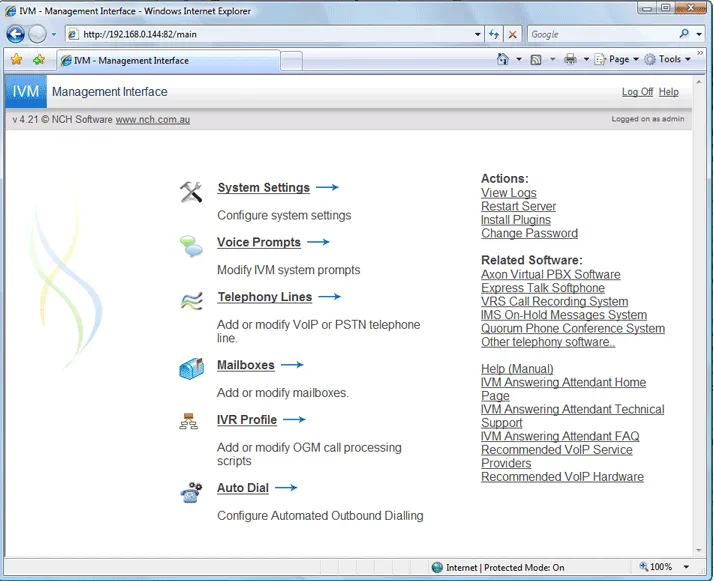The height and width of the screenshot is (581, 714).
Task: Click the Print icon in toolbar
Action: (x=570, y=59)
